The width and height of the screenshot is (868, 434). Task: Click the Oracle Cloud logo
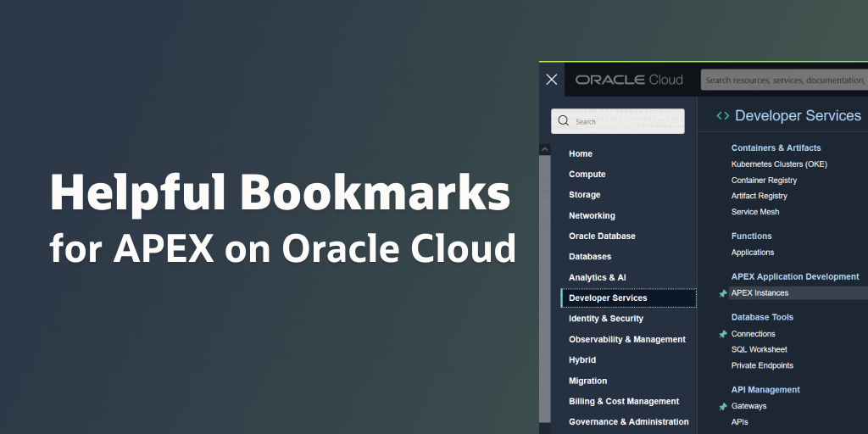point(629,80)
